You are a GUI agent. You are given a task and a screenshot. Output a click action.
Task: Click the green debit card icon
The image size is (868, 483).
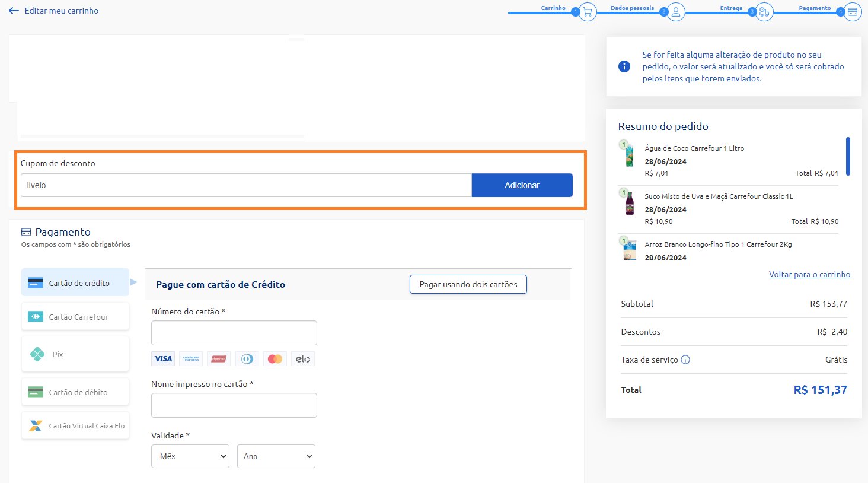pos(36,392)
